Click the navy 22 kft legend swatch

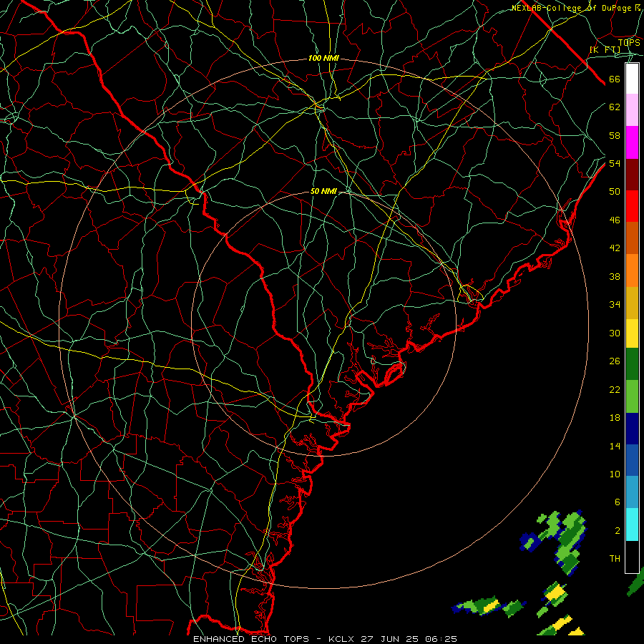coord(632,429)
